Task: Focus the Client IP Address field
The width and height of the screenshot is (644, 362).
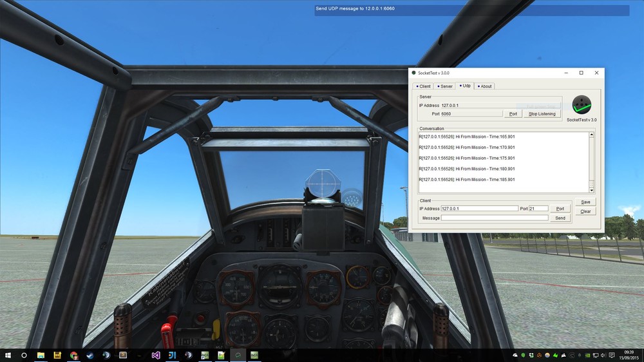Action: tap(479, 209)
